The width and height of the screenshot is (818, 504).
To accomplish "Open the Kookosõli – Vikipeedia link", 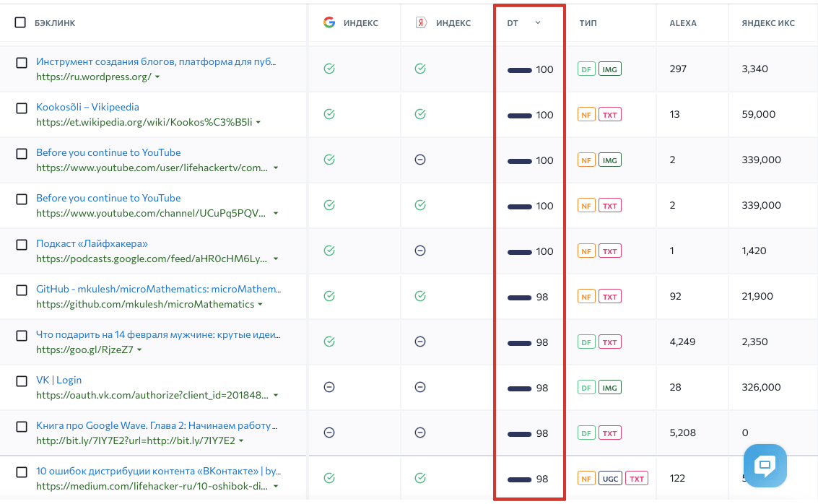I will click(87, 107).
